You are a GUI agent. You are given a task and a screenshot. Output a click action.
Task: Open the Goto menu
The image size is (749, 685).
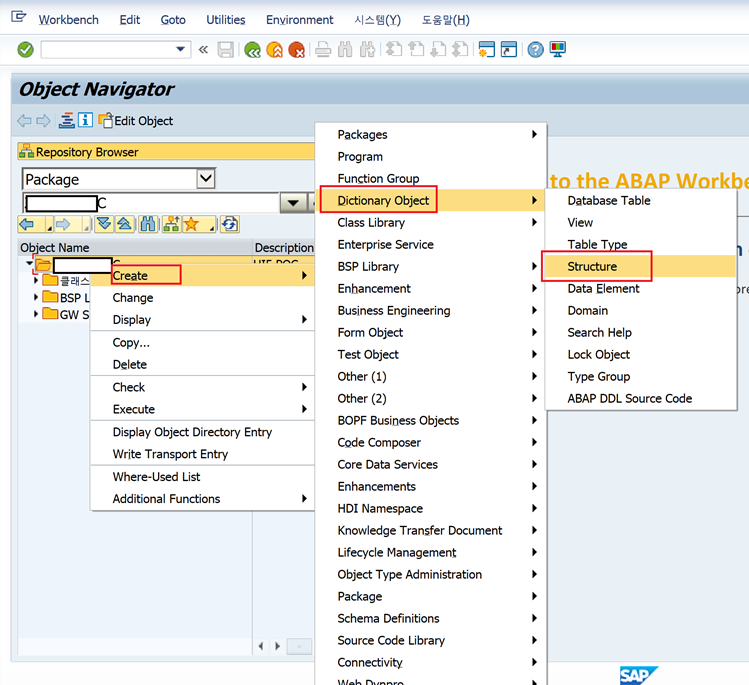(173, 20)
